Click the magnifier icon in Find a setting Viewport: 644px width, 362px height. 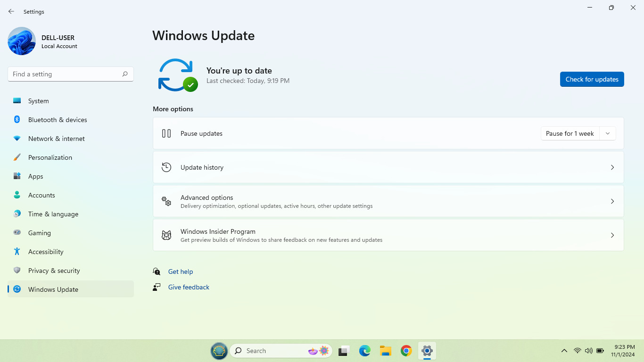coord(125,74)
